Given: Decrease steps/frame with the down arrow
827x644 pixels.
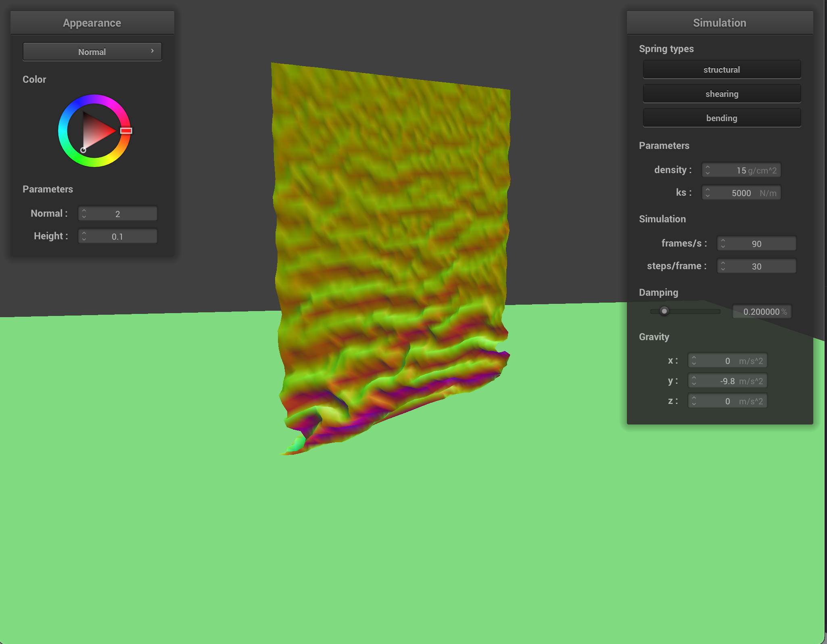Looking at the screenshot, I should (x=723, y=270).
